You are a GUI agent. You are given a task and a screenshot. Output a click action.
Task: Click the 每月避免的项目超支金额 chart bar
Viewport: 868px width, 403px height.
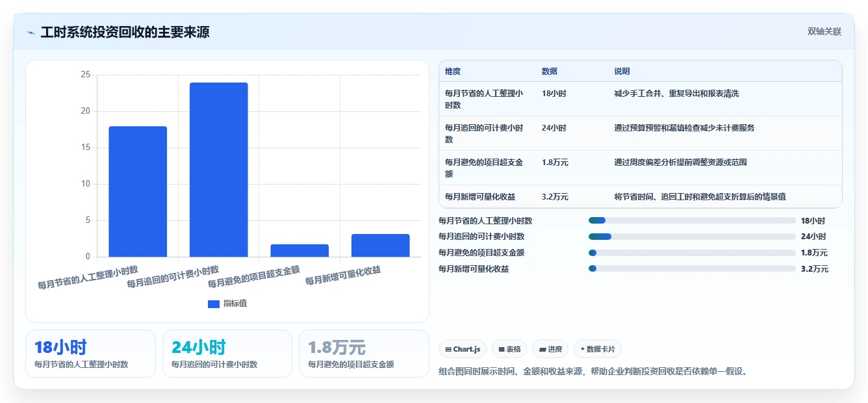click(300, 251)
